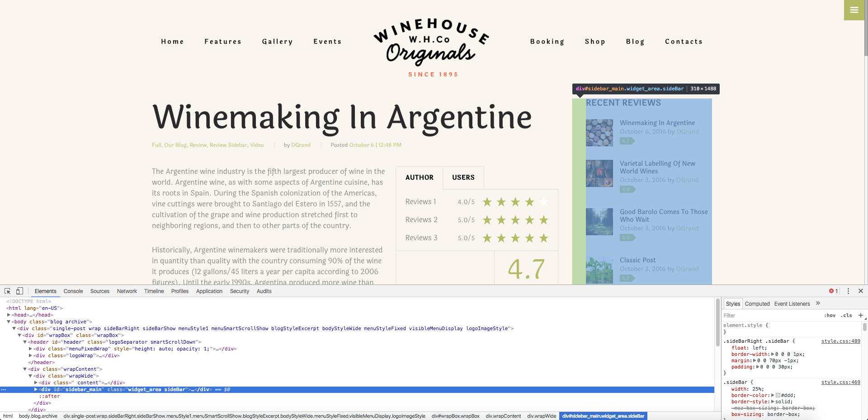The height and width of the screenshot is (420, 868).
Task: Click the red error count indicator
Action: [x=833, y=291]
